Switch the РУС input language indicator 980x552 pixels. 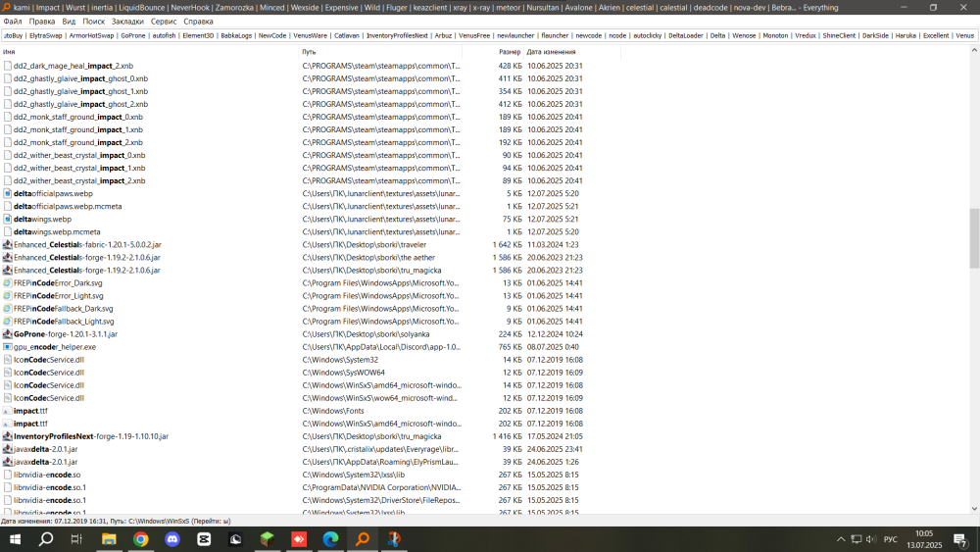click(891, 539)
